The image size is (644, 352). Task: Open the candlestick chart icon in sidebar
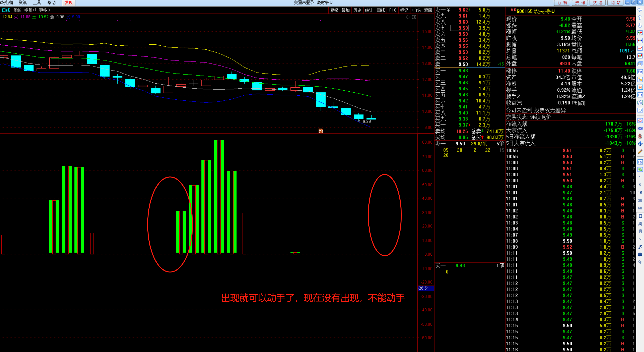(640, 56)
